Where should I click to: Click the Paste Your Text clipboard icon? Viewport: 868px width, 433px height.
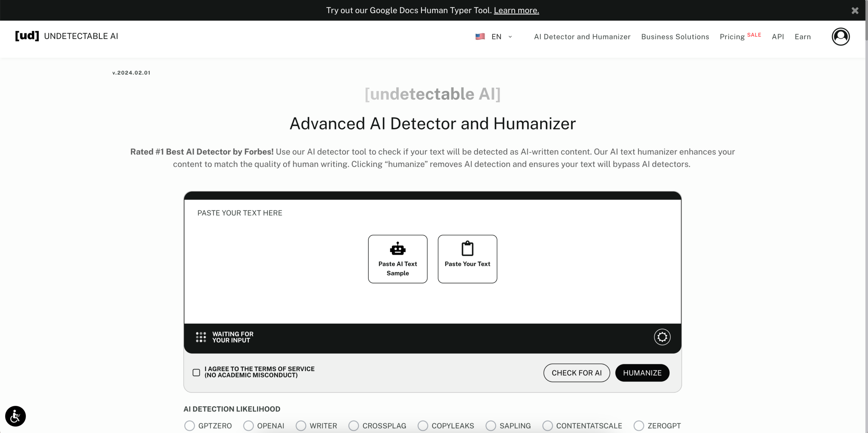[467, 248]
